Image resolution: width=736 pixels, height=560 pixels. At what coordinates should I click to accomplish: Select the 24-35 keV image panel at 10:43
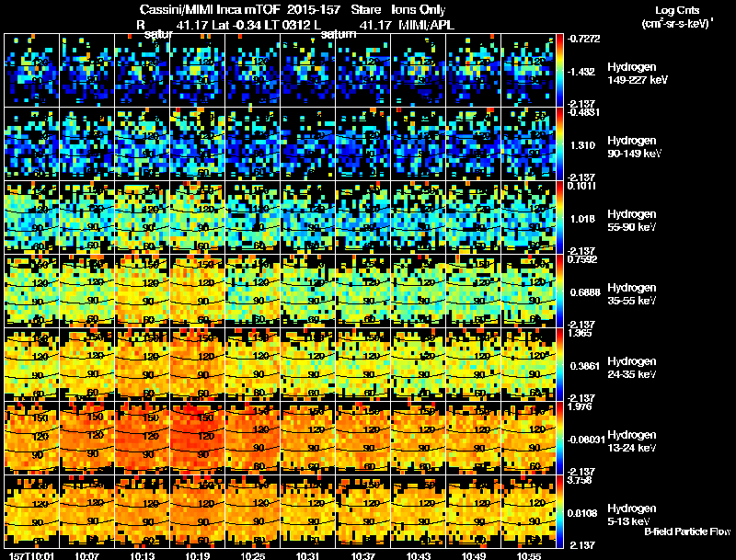point(419,365)
